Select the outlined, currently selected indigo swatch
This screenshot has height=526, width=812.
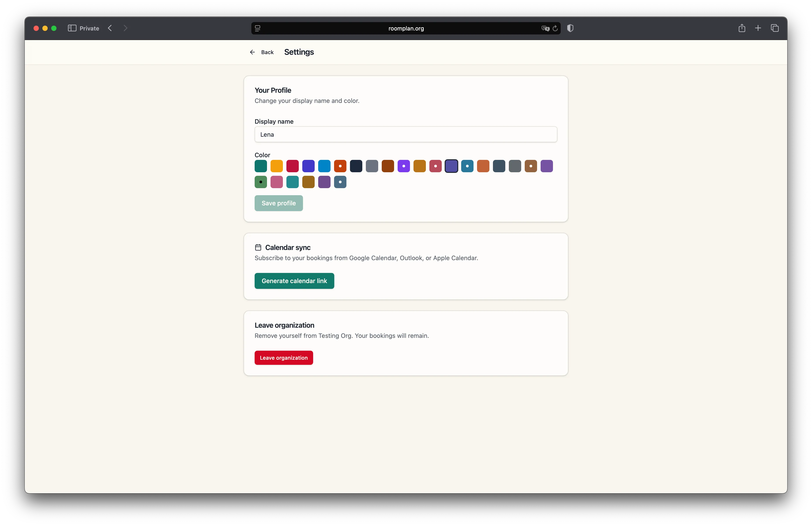(x=451, y=166)
